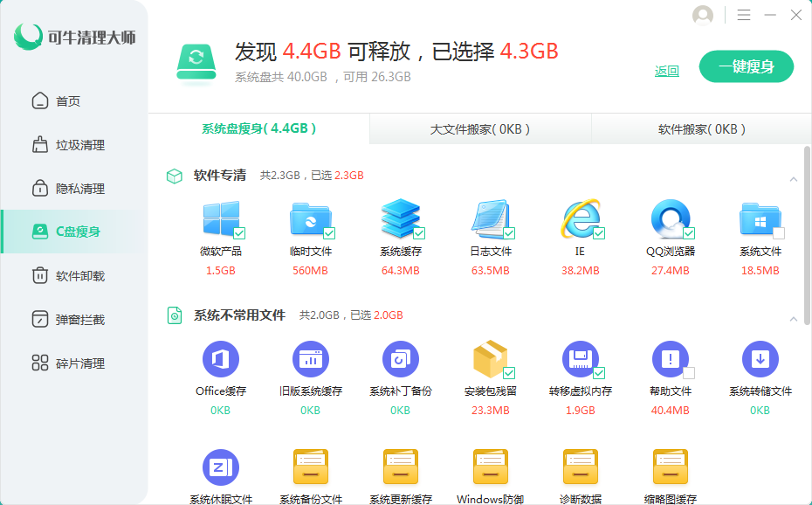Open the hamburger main menu
Viewport: 812px width, 505px height.
744,15
